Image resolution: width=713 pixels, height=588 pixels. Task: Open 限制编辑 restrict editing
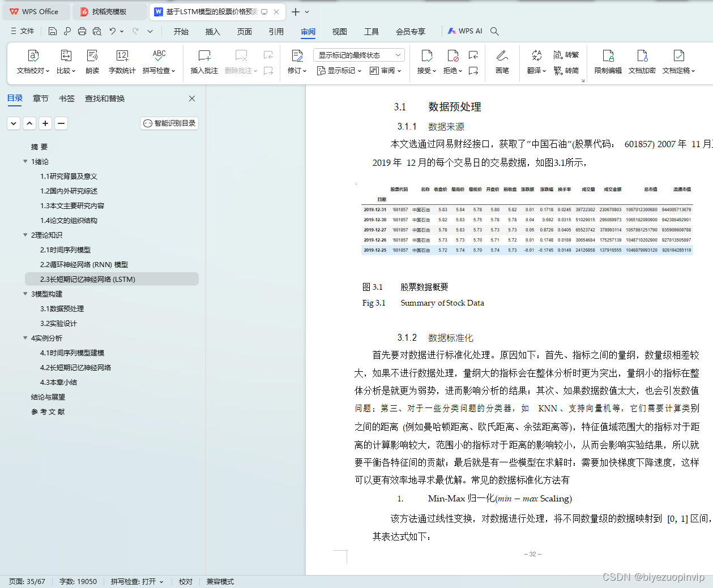pyautogui.click(x=608, y=62)
